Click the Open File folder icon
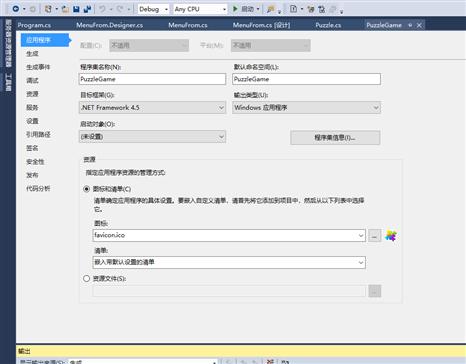Screen dimensions: 466x364 [x=65, y=9]
